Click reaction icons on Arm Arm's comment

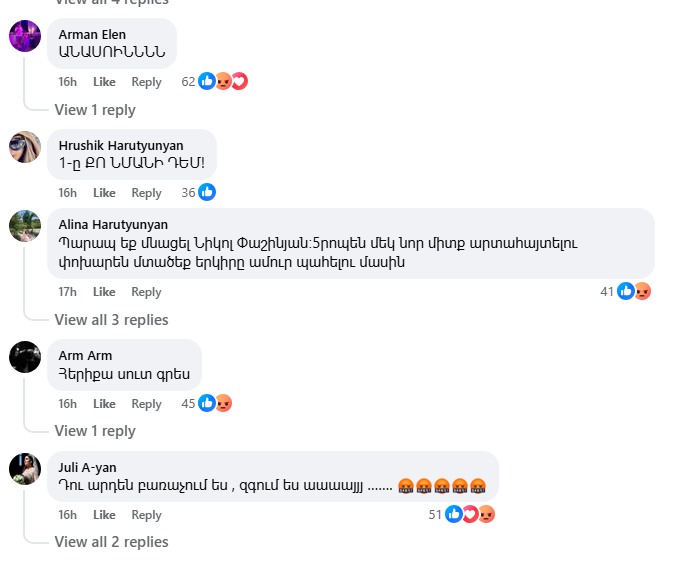pos(215,403)
